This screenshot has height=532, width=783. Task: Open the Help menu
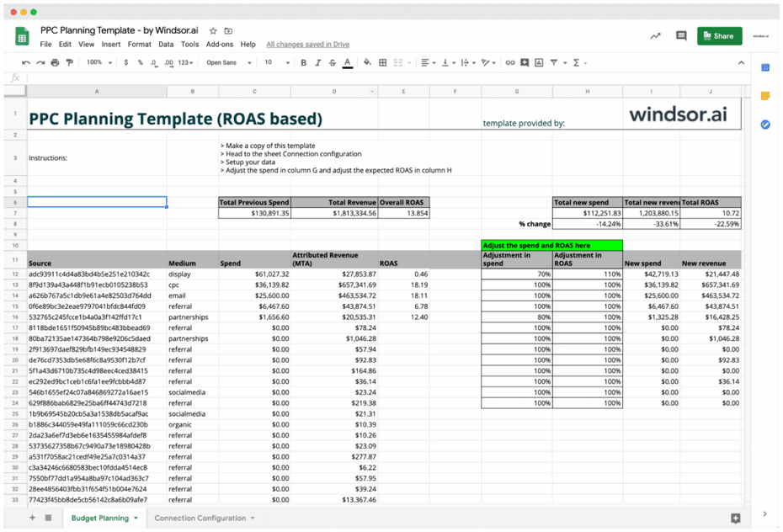pos(248,44)
